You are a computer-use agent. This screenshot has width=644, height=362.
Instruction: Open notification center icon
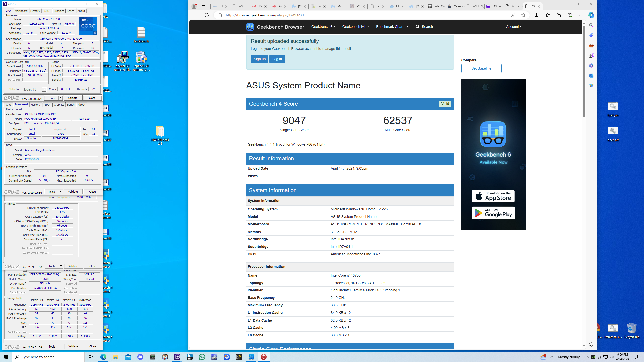pos(636,357)
